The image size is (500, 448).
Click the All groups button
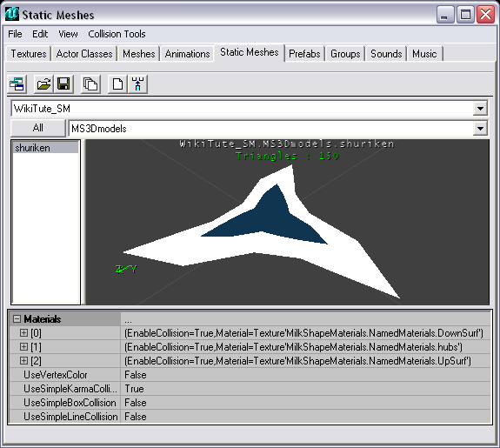pos(38,128)
